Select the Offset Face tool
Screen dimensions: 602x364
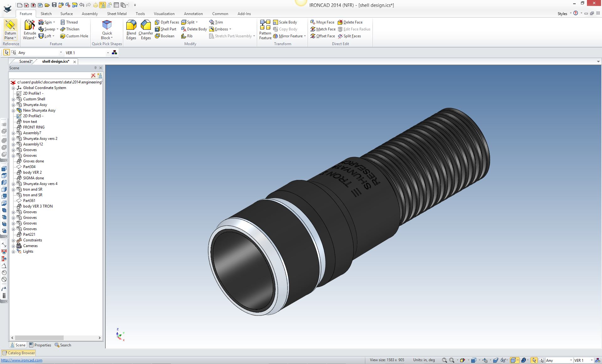(323, 36)
